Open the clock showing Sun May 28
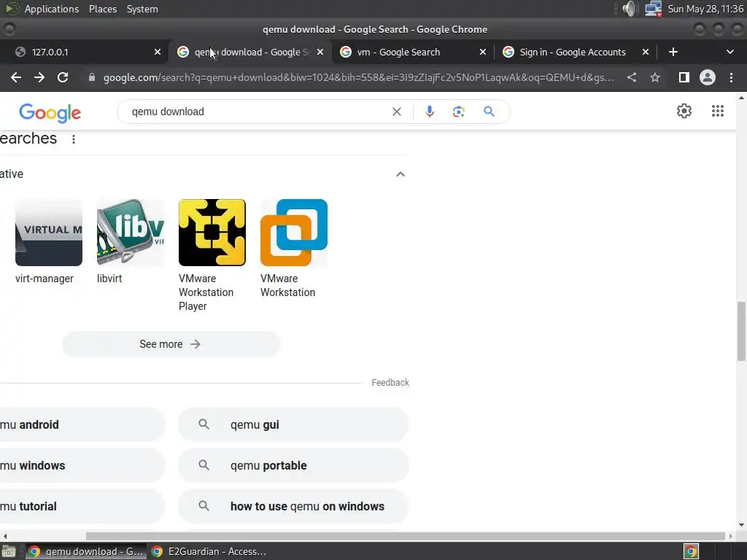747x560 pixels. [x=705, y=9]
